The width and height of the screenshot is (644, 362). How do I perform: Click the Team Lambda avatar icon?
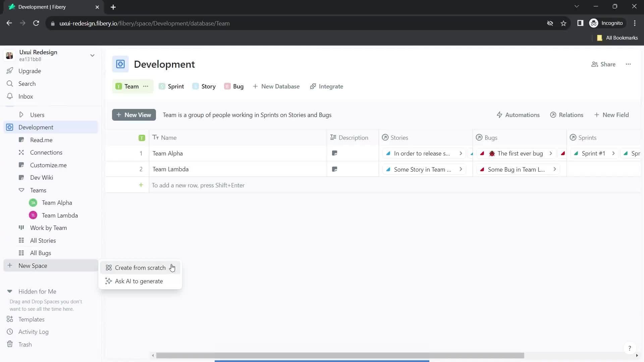coord(33,215)
